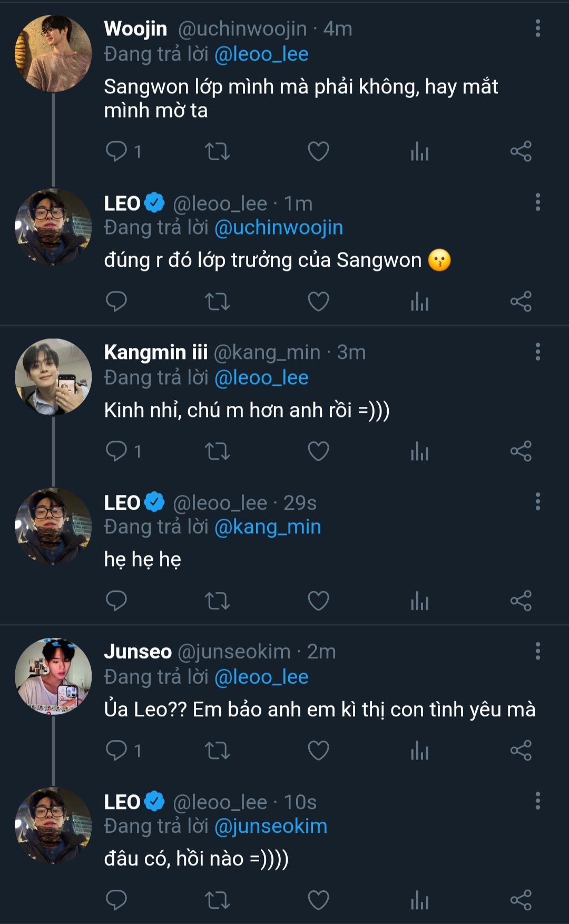
Task: Open more options on Woojin's tweet
Action: click(x=537, y=28)
